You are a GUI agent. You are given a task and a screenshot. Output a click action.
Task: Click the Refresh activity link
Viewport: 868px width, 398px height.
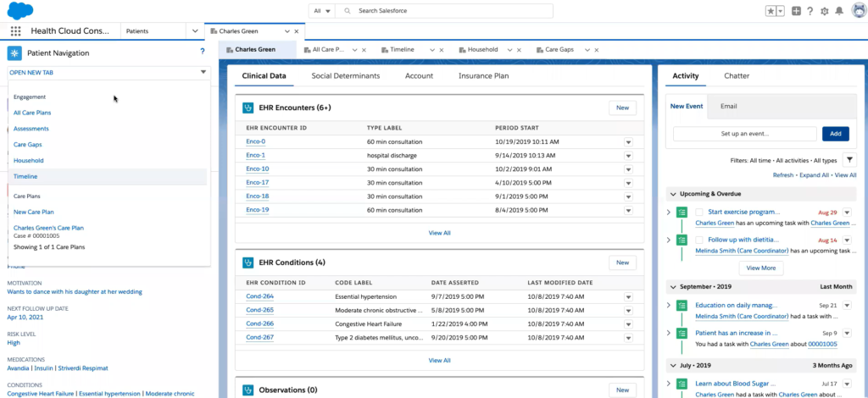(x=783, y=175)
